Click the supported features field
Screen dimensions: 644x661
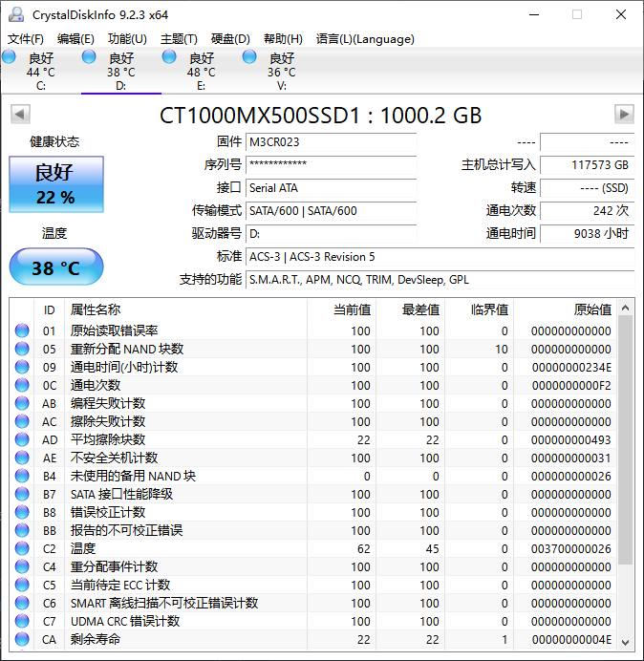click(x=440, y=280)
